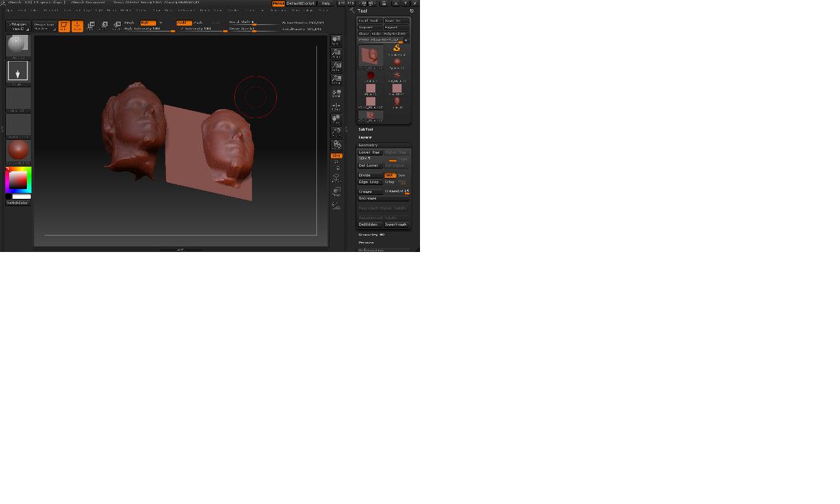Select the gold SimpleBrush S tool icon
Screen dimensions: 840x504
(x=396, y=49)
